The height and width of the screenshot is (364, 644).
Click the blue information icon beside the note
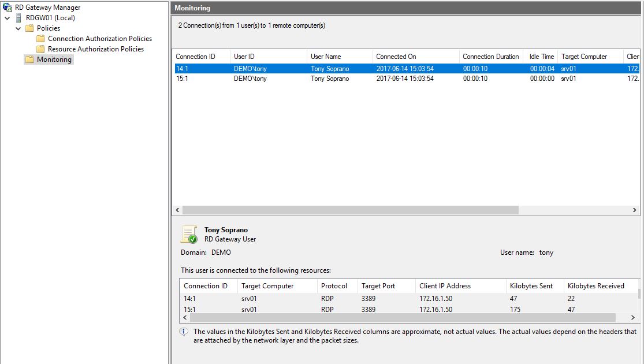tap(184, 332)
